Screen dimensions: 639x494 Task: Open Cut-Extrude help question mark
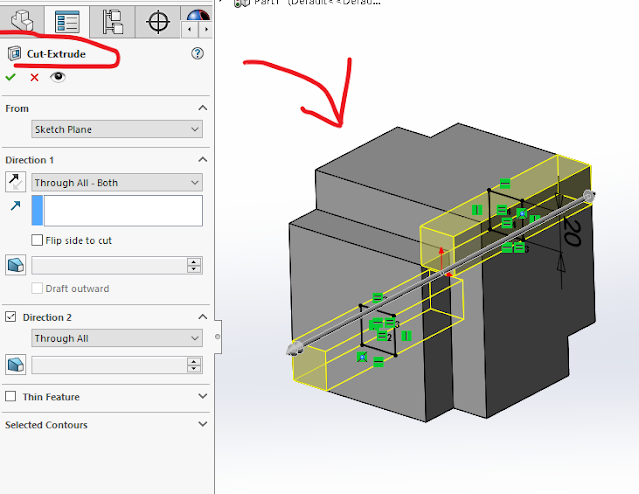[197, 53]
